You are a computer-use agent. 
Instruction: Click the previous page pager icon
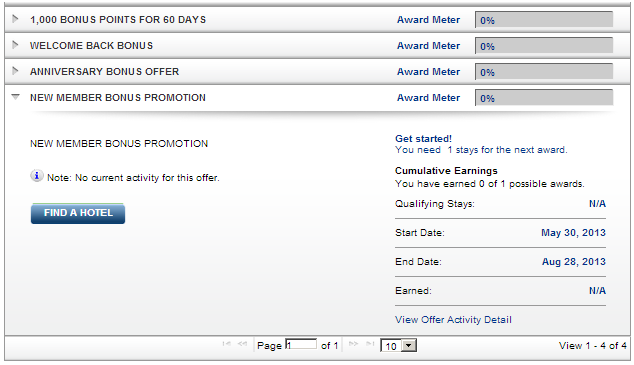[x=242, y=344]
